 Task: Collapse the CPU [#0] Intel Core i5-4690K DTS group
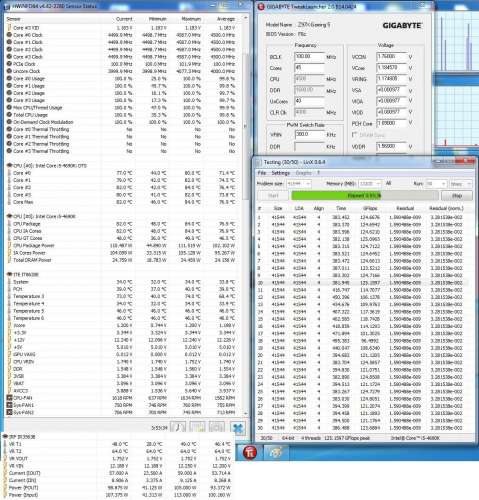(x=9, y=166)
